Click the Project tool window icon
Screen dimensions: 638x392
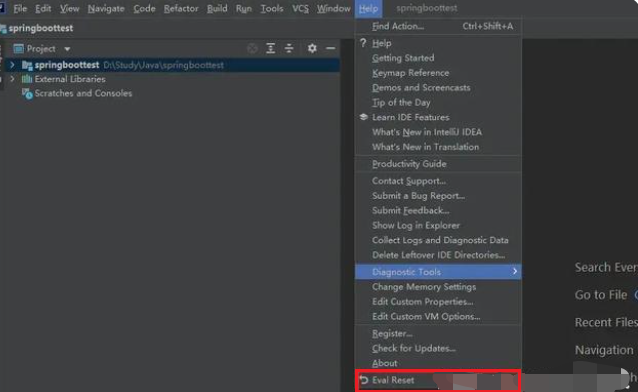click(18, 49)
